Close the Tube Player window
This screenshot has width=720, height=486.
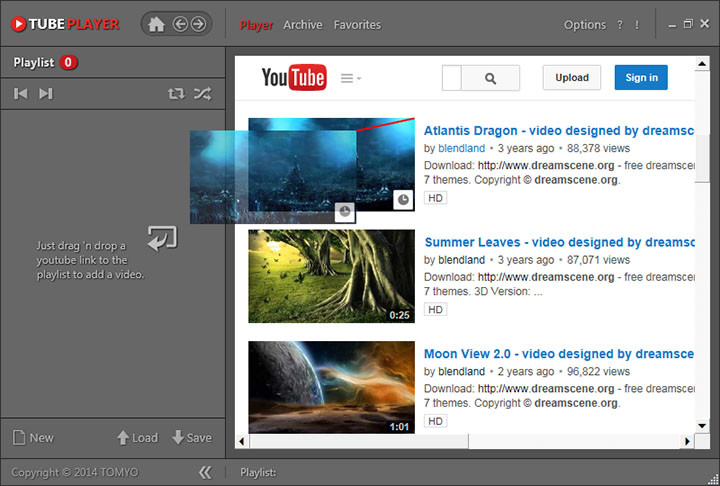tap(704, 23)
